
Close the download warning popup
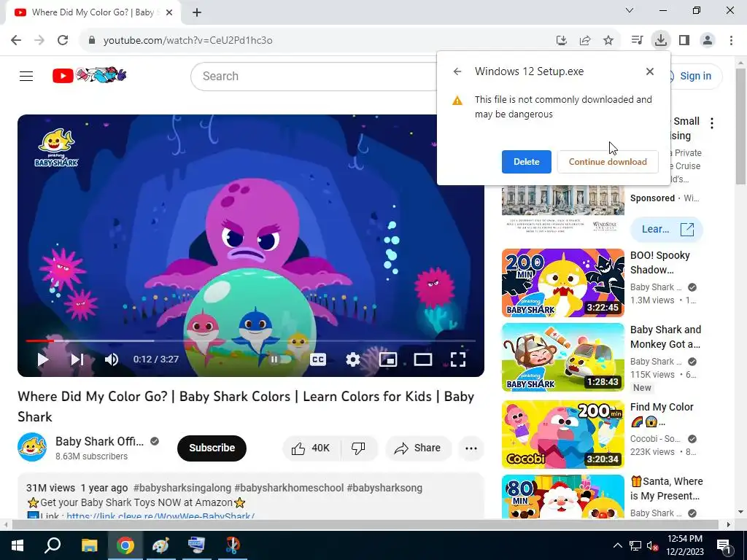tap(650, 71)
